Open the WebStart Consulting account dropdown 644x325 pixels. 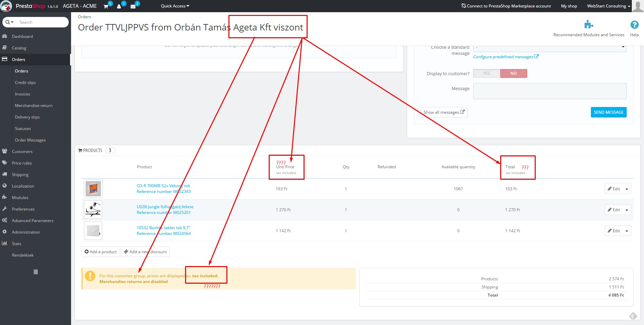coord(608,6)
